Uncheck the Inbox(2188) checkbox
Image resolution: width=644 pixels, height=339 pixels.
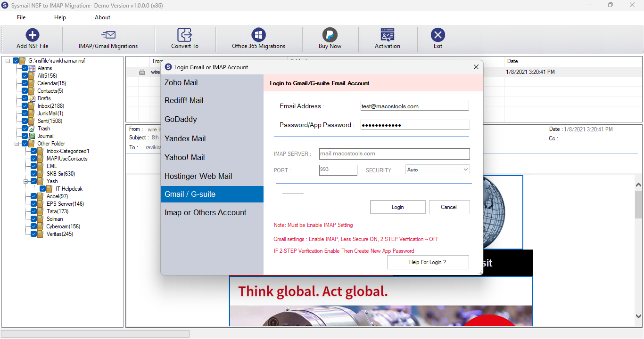coord(25,106)
